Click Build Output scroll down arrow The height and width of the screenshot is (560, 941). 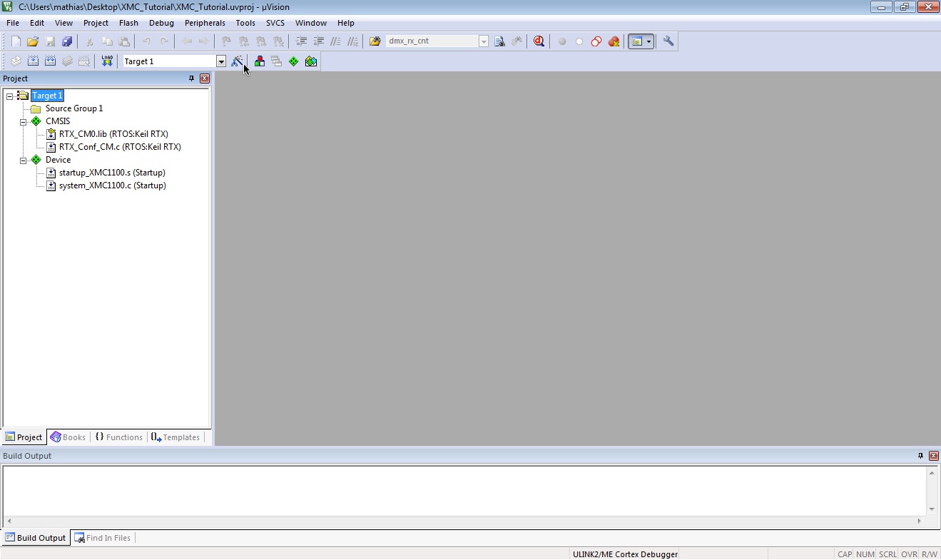click(x=932, y=509)
